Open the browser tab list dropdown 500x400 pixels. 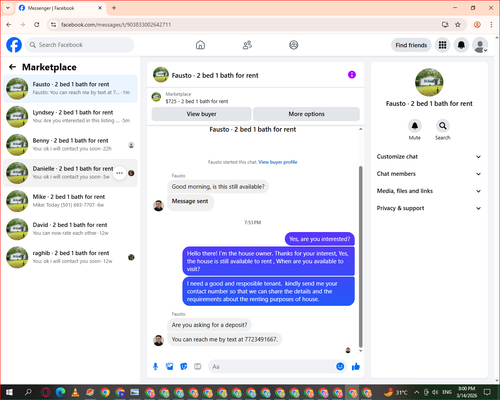pos(8,8)
